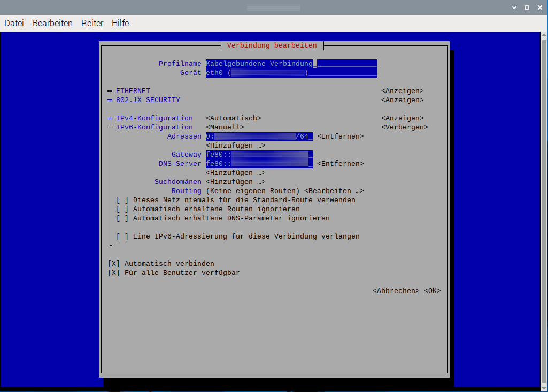Open IPv4 method dropdown Automatisch
The height and width of the screenshot is (392, 548).
[x=233, y=118]
